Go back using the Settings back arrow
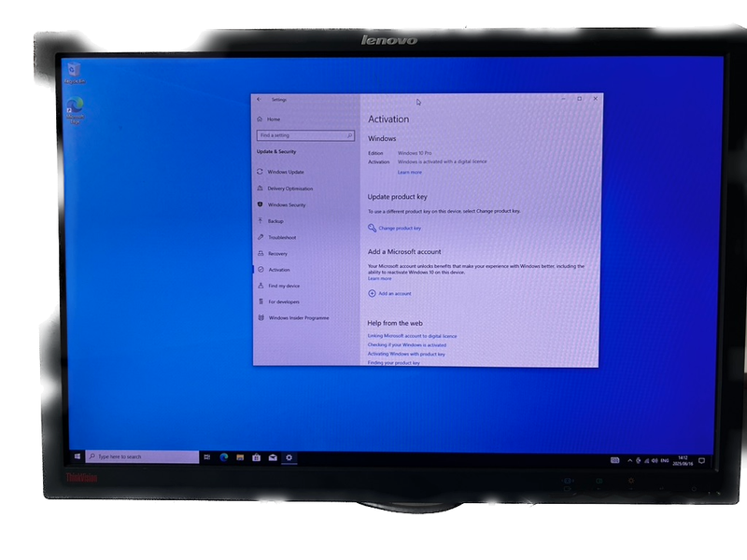 point(259,100)
